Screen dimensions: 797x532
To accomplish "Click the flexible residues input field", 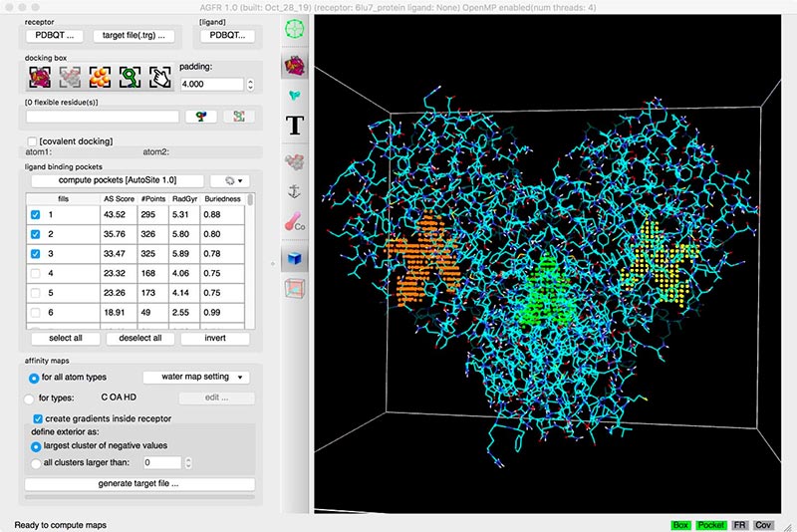I will click(103, 117).
